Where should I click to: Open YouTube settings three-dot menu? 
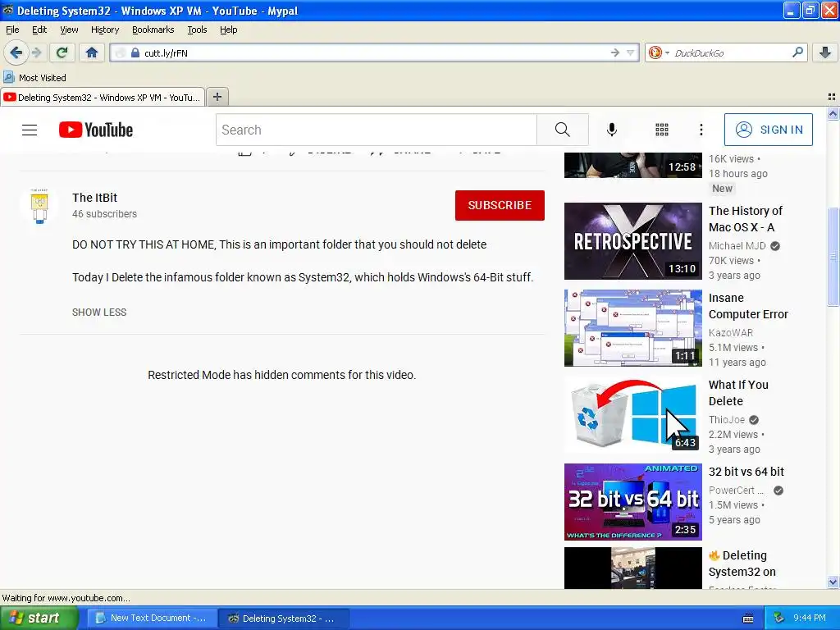tap(701, 130)
